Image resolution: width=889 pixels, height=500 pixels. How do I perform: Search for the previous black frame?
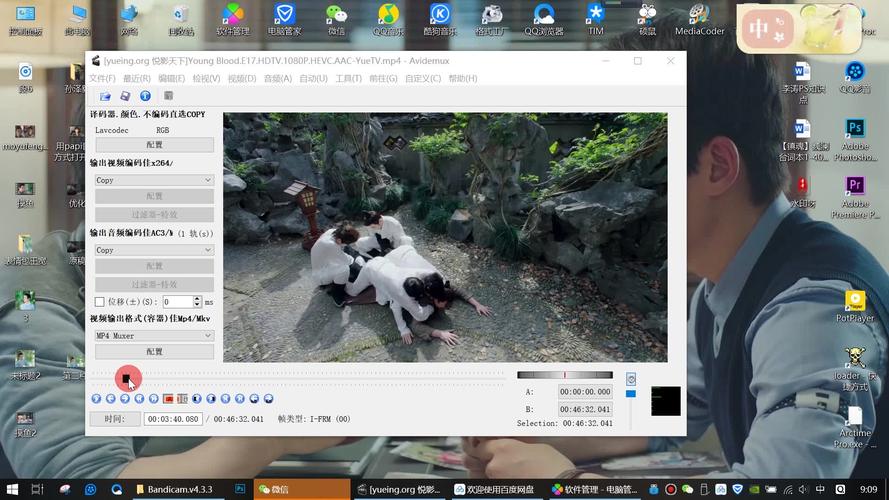(x=197, y=399)
